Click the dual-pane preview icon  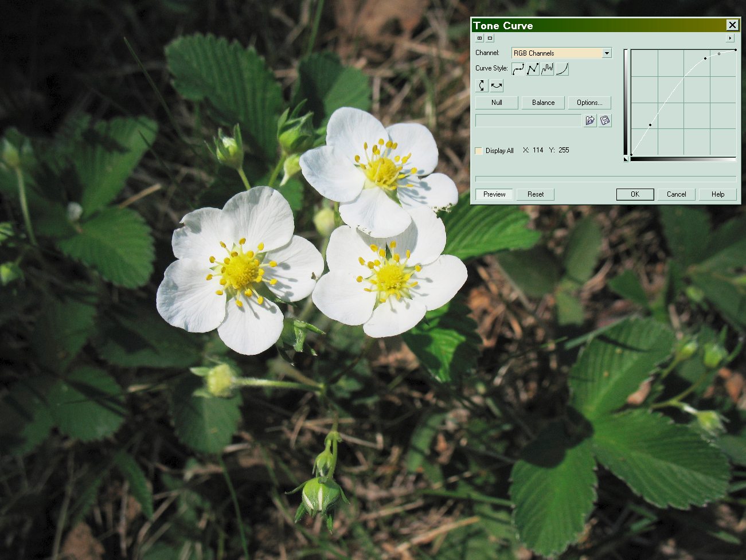click(x=480, y=38)
